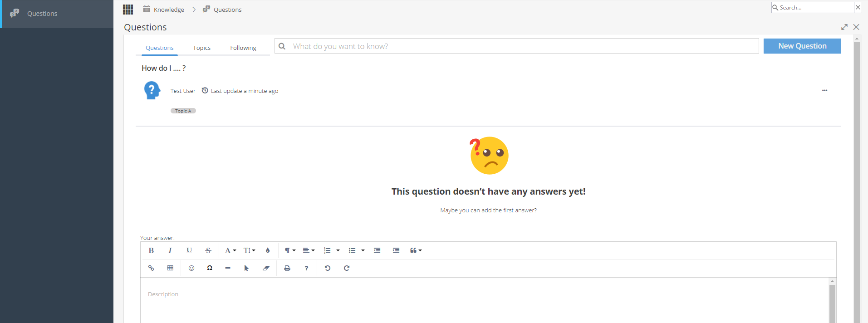Decrease indent in answer editor
Image resolution: width=868 pixels, height=323 pixels.
pyautogui.click(x=377, y=250)
